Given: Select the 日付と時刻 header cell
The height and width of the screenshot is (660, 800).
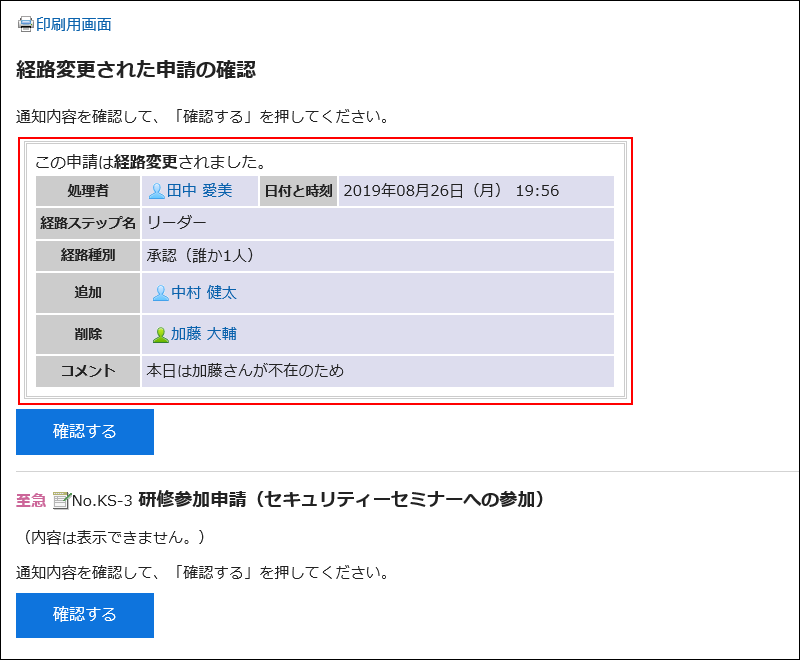Looking at the screenshot, I should pos(298,191).
